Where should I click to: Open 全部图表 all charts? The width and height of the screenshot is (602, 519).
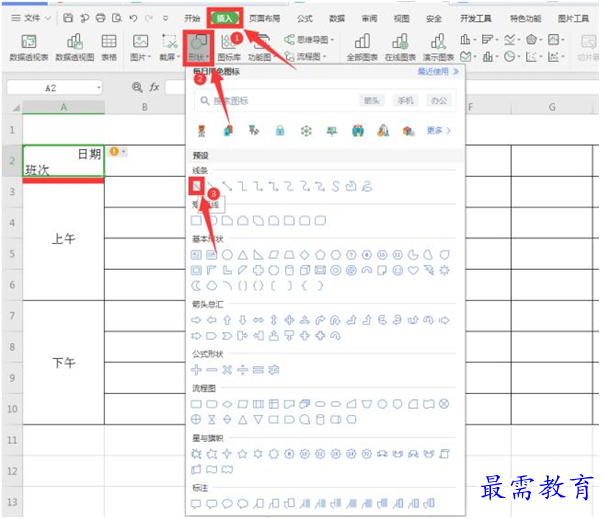(362, 48)
